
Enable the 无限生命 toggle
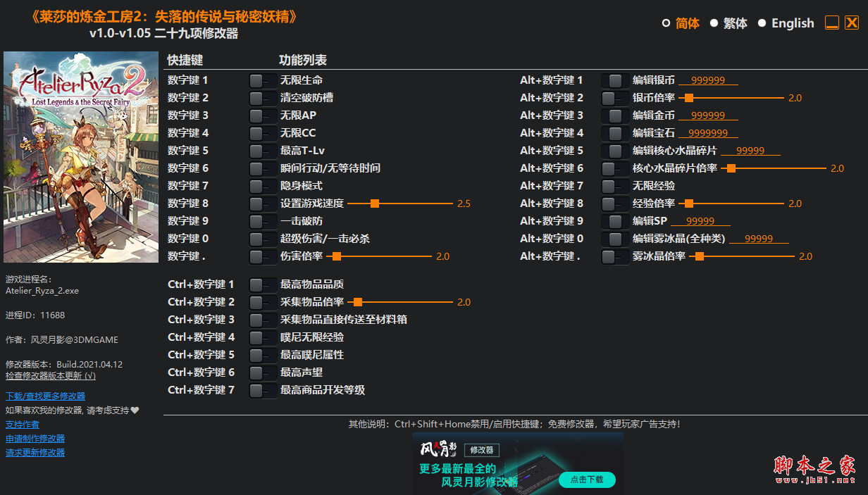pos(263,80)
